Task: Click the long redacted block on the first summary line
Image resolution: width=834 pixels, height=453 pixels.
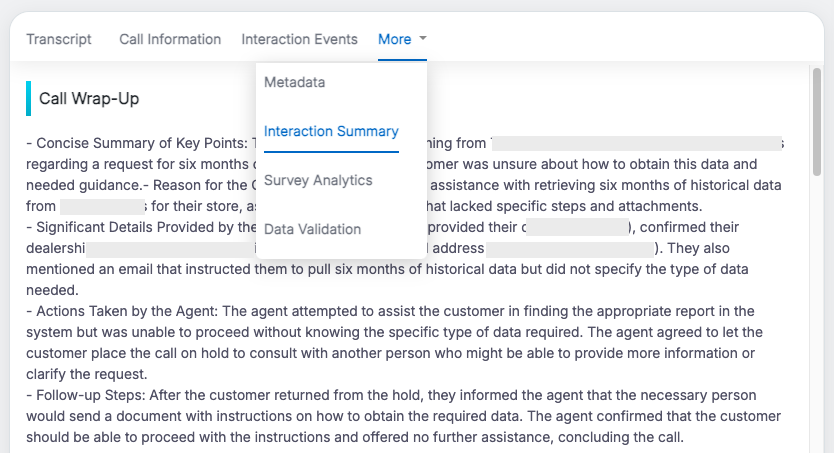Action: 637,144
